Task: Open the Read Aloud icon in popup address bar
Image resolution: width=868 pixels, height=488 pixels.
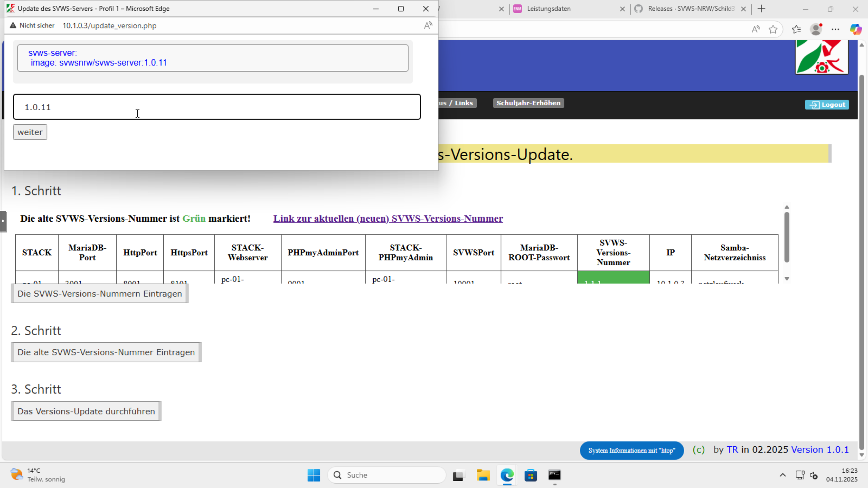Action: (x=428, y=25)
